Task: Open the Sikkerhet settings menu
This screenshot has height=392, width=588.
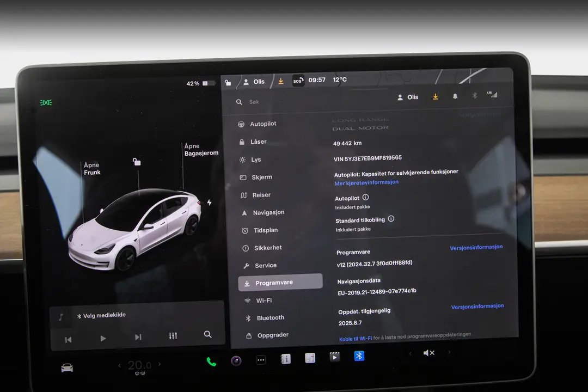Action: 262,248
